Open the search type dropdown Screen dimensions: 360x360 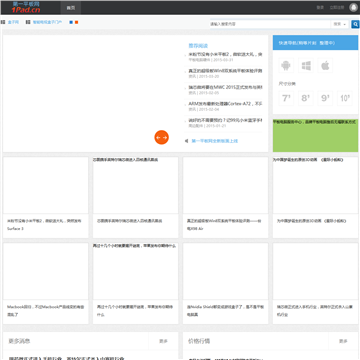[x=340, y=24]
